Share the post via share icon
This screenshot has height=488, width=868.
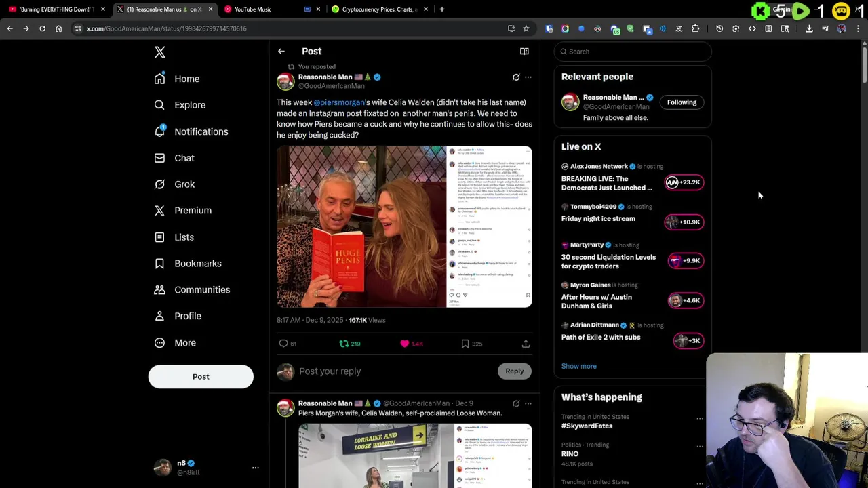(x=526, y=344)
